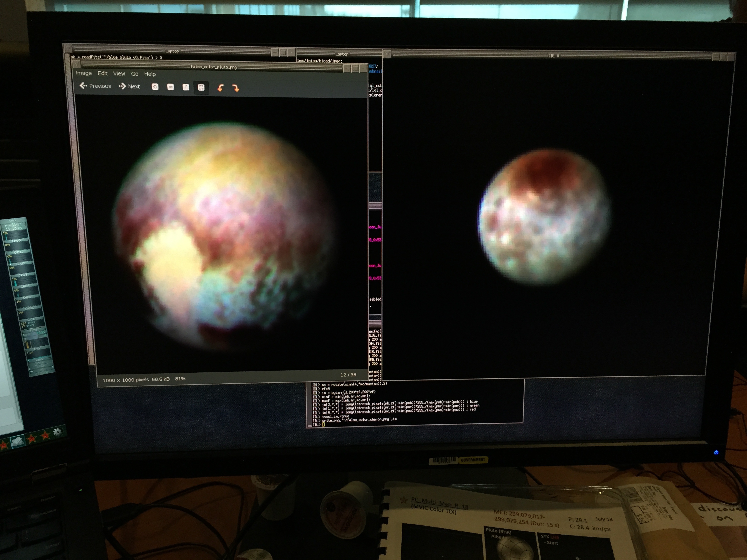Screen dimensions: 747x560
Task: Minimize the left Laptop terminal window
Action: click(275, 52)
